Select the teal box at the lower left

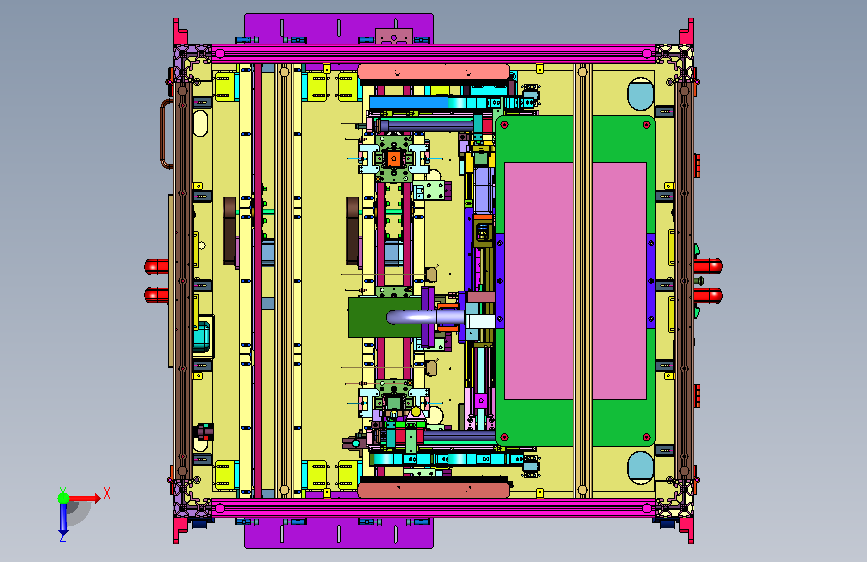[x=201, y=335]
